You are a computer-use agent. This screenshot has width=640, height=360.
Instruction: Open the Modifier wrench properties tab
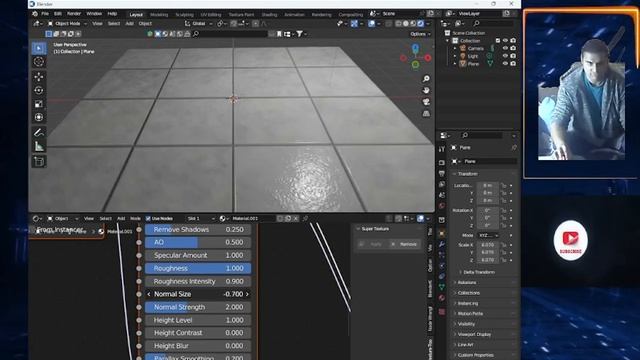(x=442, y=244)
